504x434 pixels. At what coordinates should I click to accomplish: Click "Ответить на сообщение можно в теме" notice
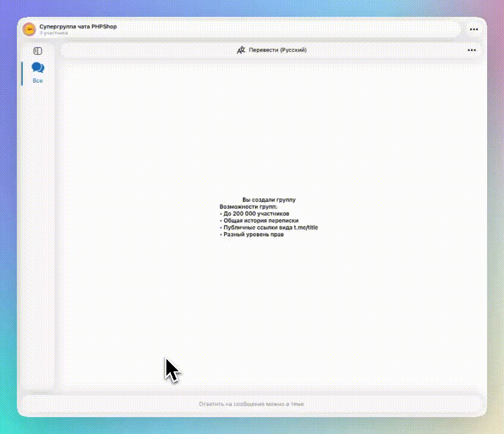pyautogui.click(x=251, y=404)
